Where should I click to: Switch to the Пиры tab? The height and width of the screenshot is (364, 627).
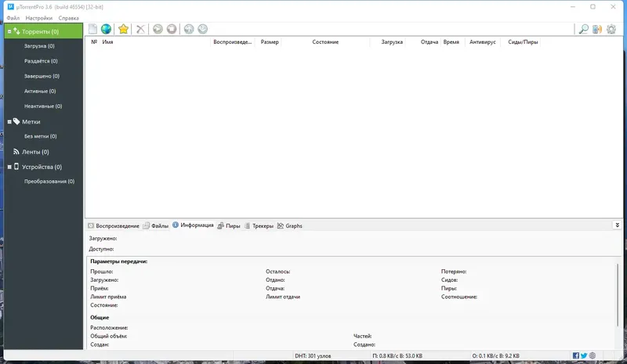(x=229, y=225)
